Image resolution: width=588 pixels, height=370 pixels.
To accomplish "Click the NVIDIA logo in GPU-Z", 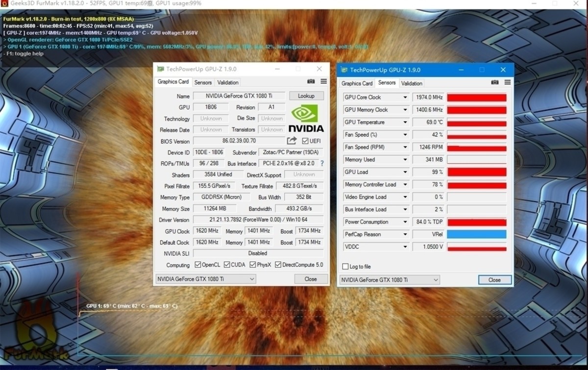I will pos(306,118).
